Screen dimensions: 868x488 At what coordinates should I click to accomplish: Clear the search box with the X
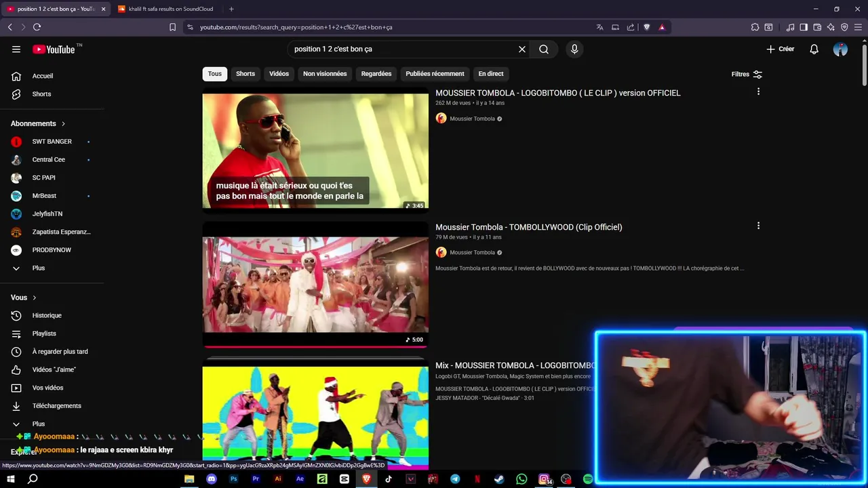point(522,49)
